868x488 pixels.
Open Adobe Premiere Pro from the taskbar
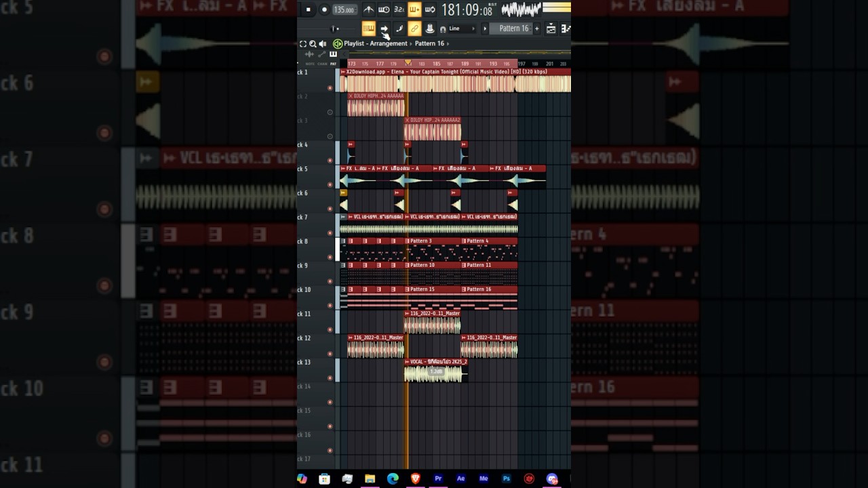pyautogui.click(x=438, y=479)
